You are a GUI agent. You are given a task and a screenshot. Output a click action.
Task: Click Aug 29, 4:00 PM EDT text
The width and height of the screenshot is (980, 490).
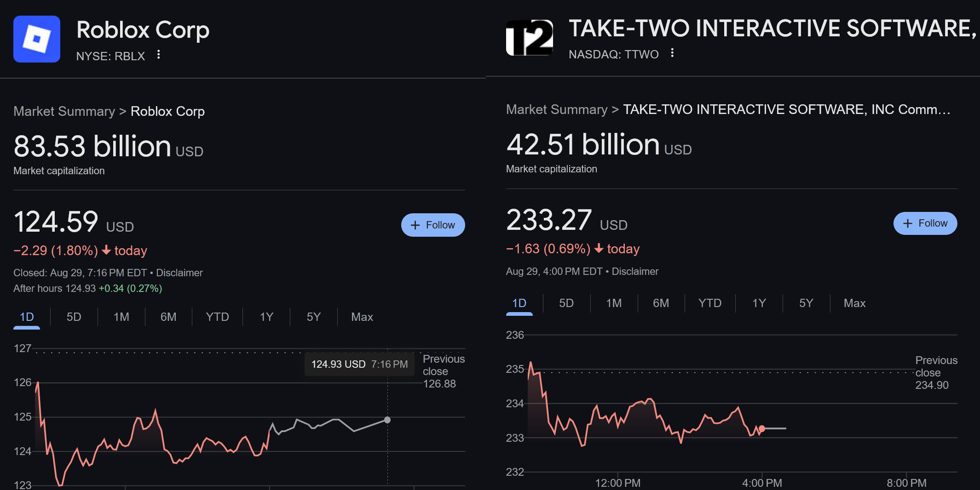[x=554, y=271]
